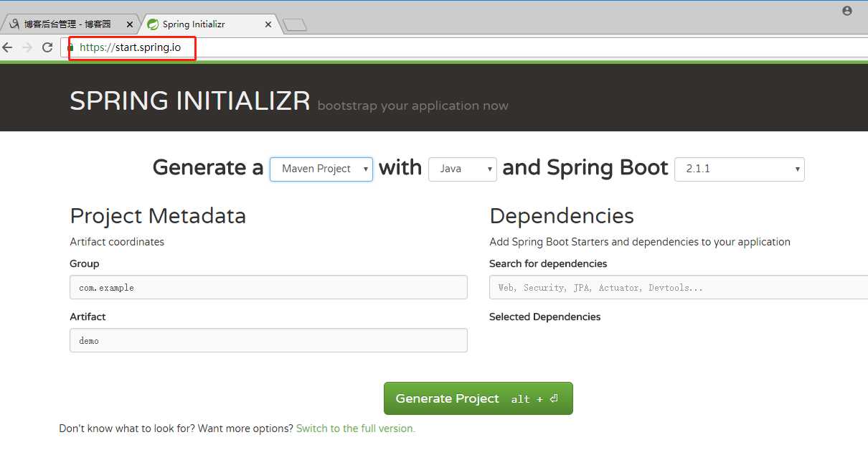This screenshot has width=868, height=468.
Task: Close the 博客后台管理 tab
Action: [130, 24]
